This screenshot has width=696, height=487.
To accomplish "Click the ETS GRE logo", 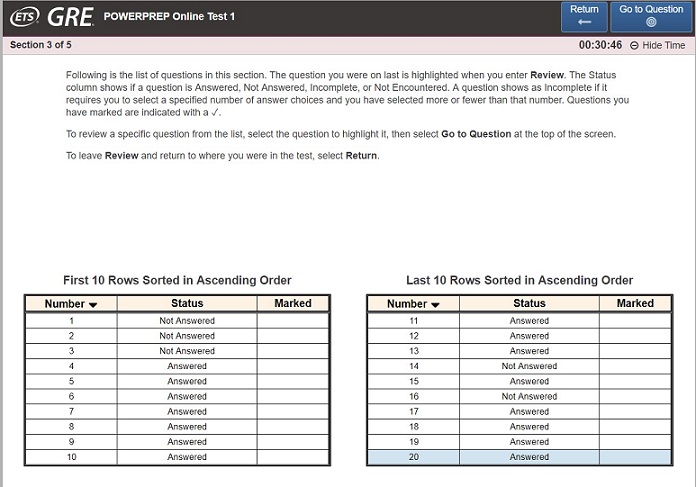I will coord(51,17).
